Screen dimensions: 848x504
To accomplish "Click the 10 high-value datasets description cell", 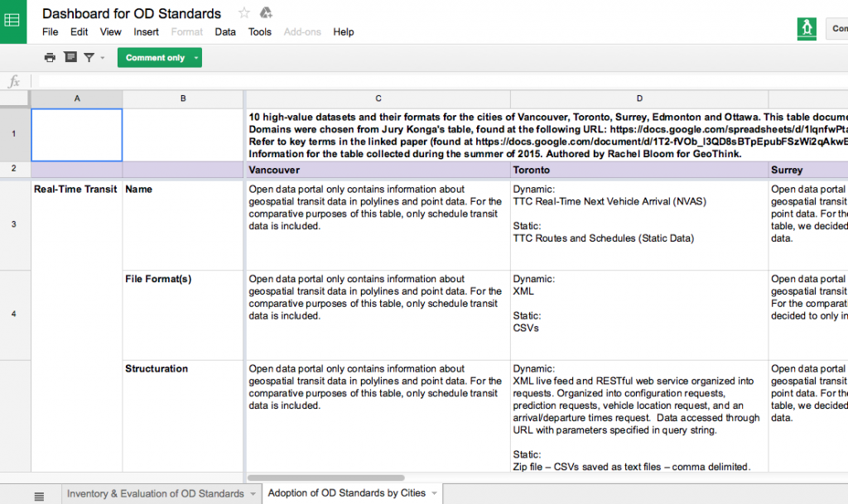I will pos(547,135).
